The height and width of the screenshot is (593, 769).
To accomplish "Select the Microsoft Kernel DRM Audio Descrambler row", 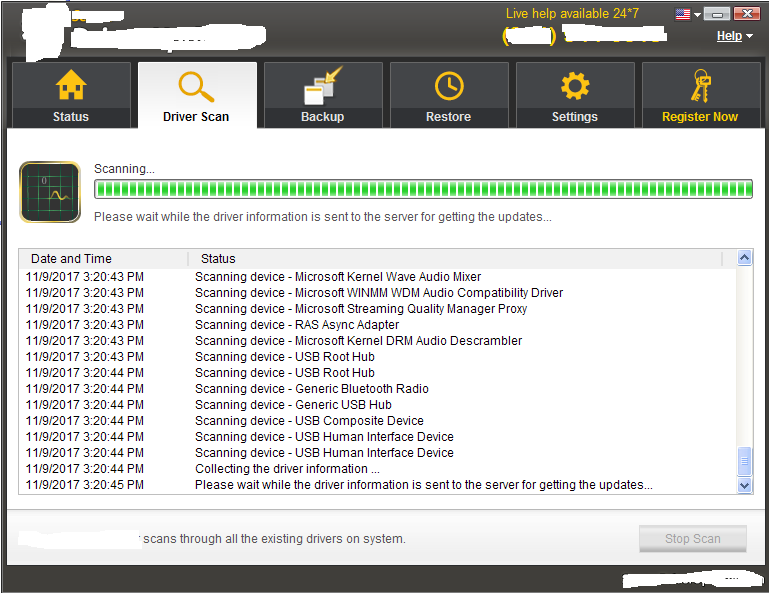I will (x=378, y=340).
